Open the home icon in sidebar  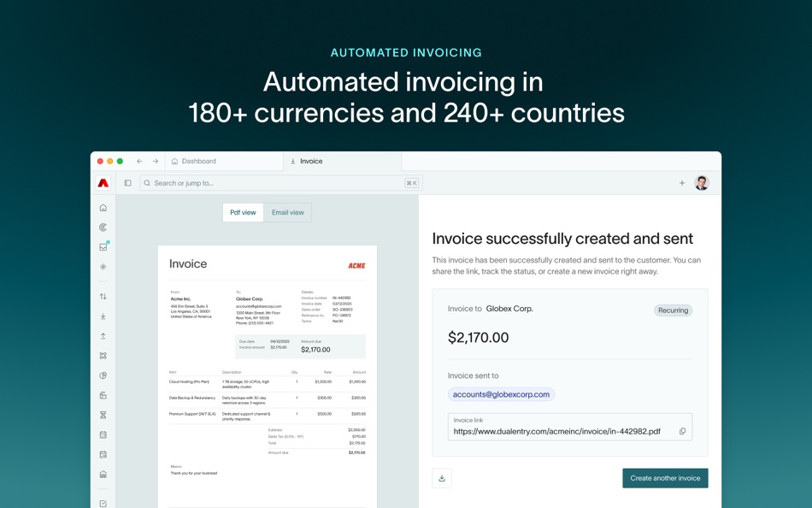103,208
